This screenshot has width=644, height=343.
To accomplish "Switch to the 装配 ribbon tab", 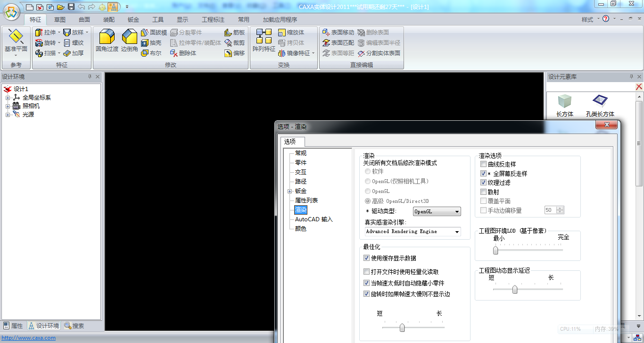I will (x=109, y=20).
